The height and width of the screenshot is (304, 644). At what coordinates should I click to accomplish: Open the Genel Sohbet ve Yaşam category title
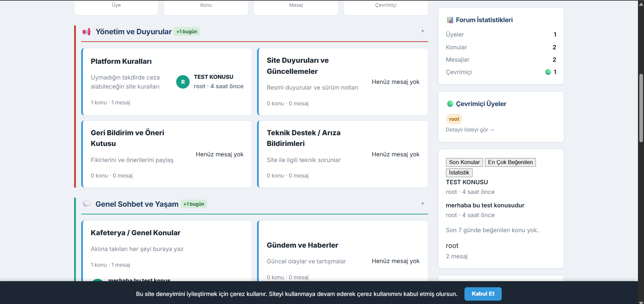(137, 204)
